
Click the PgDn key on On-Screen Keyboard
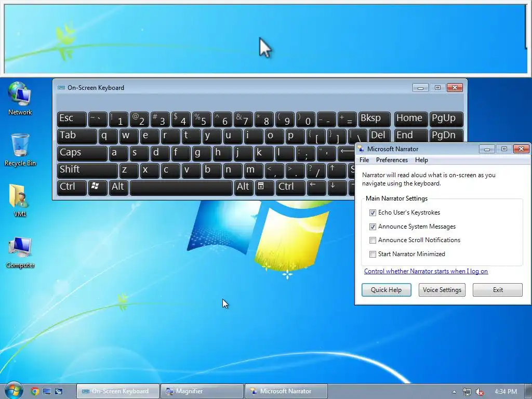point(446,136)
